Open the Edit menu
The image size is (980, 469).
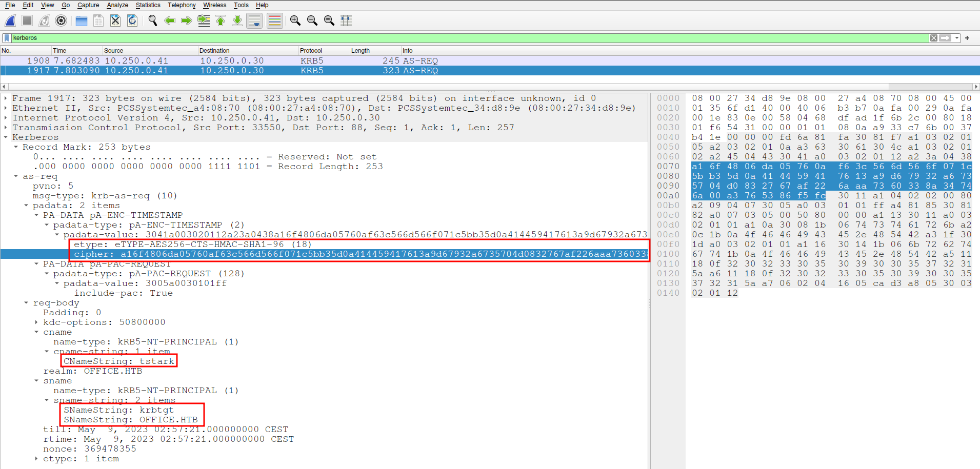tap(28, 5)
